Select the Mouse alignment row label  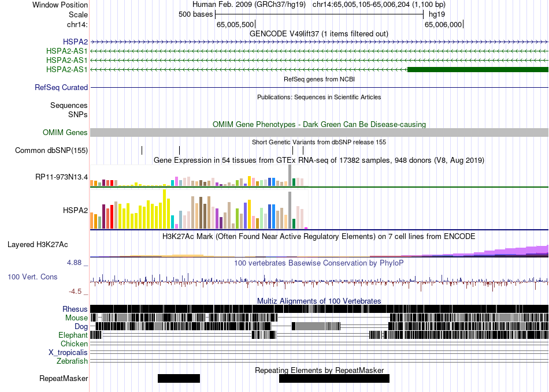point(76,318)
